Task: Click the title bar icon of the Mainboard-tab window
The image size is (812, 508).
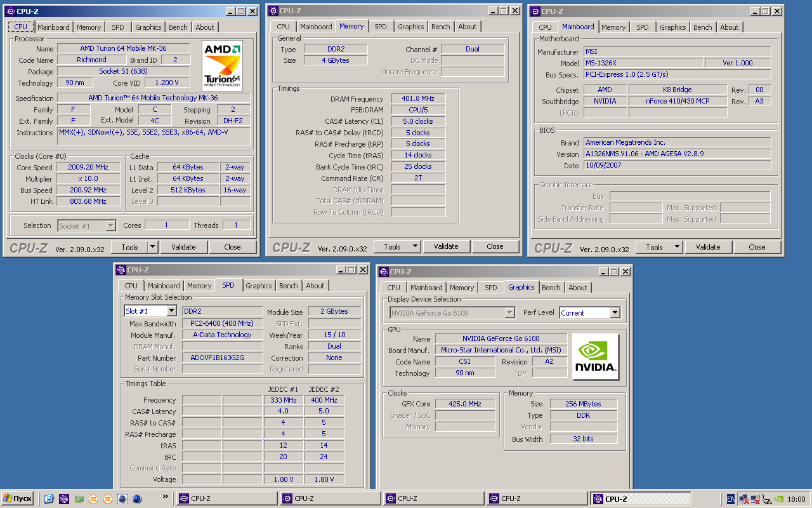Action: [535, 11]
